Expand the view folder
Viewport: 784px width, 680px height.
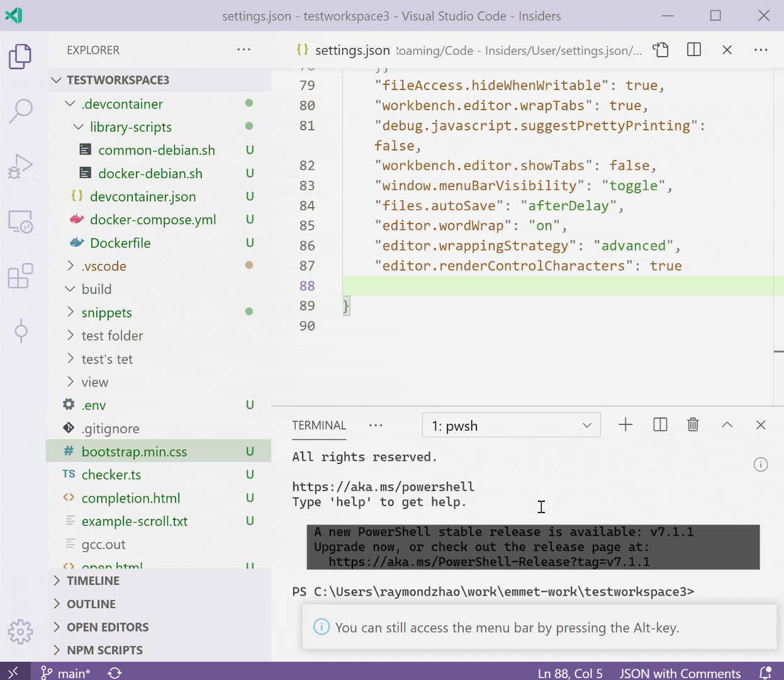coord(159,383)
